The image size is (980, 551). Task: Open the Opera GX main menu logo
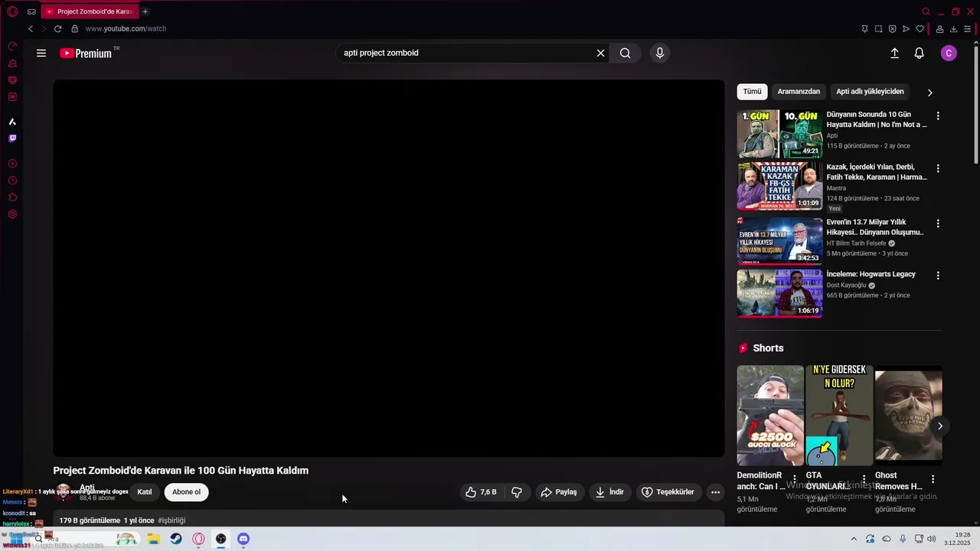click(12, 11)
